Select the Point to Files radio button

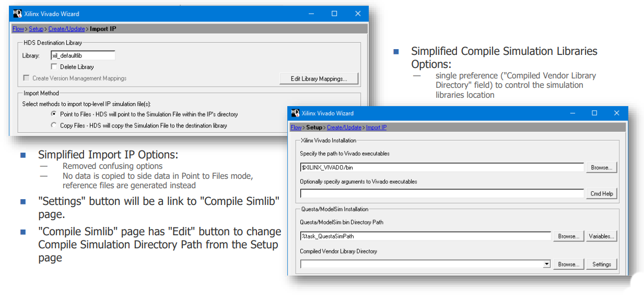54,114
